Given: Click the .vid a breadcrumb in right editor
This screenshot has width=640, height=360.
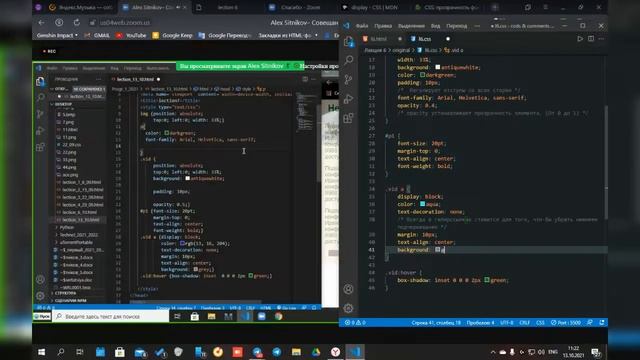Looking at the screenshot, I should tap(453, 50).
